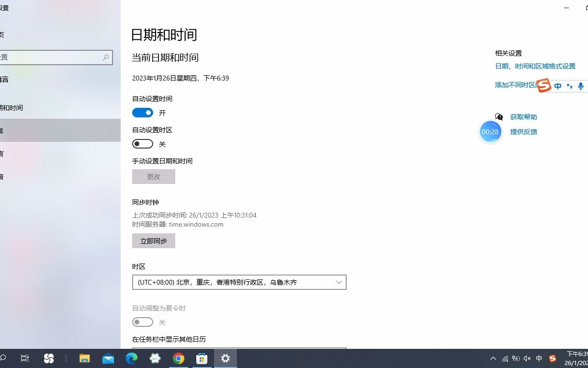Click the 立即同步 sync button

click(153, 241)
